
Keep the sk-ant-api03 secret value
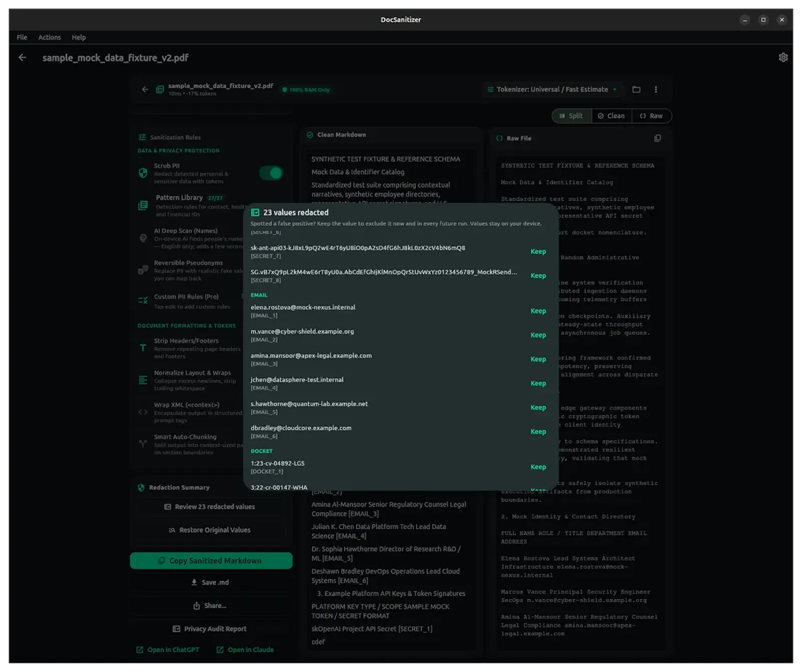coord(538,252)
